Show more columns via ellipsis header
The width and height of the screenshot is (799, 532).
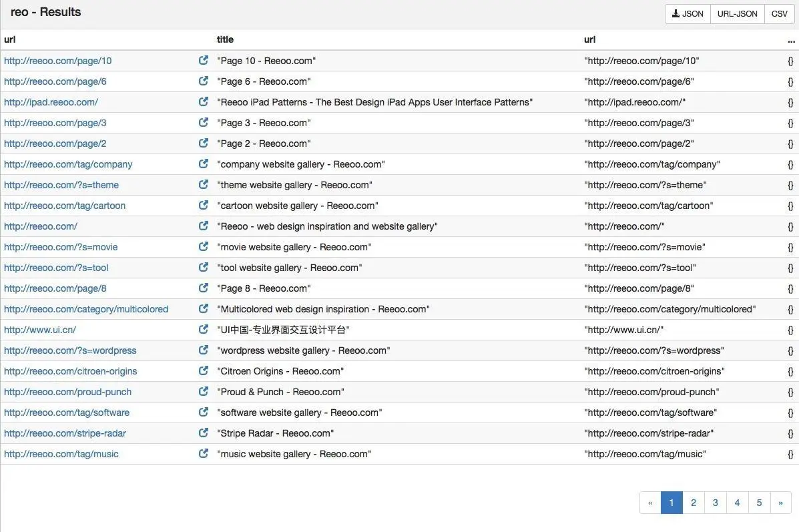(791, 40)
